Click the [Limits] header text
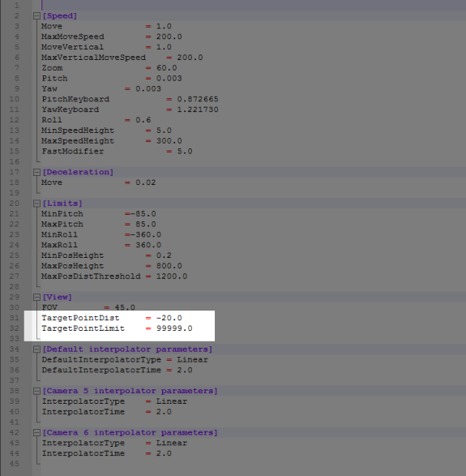This screenshot has height=476, width=466. [62, 204]
